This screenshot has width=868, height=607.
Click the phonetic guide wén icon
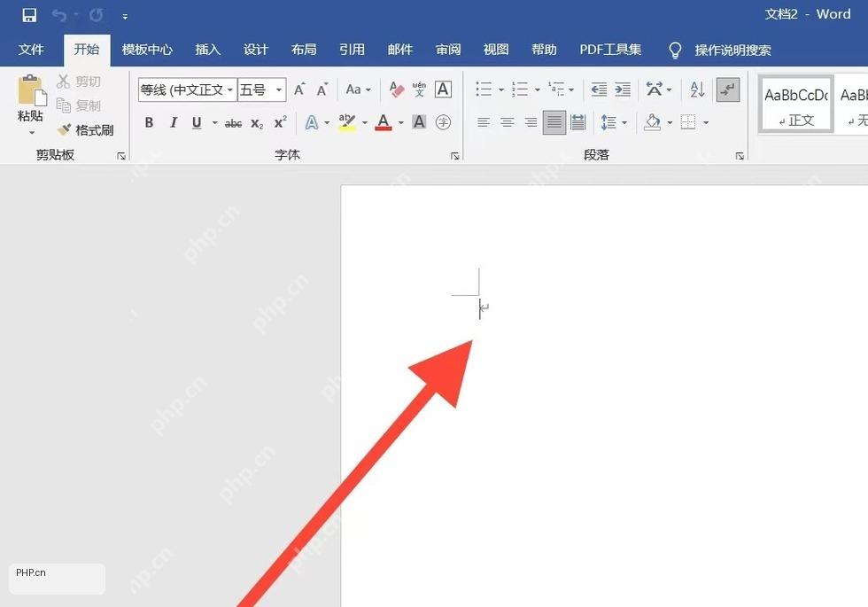(x=419, y=89)
